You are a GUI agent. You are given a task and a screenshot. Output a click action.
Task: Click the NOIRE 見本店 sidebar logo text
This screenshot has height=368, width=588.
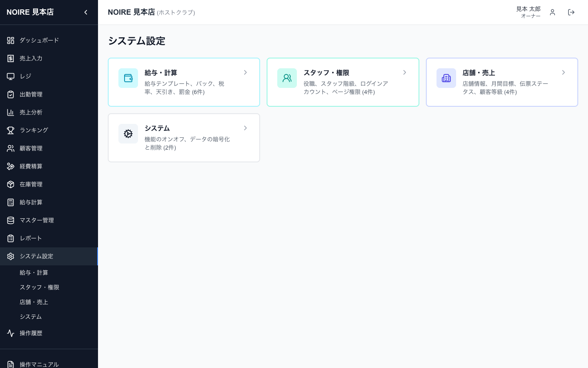30,12
